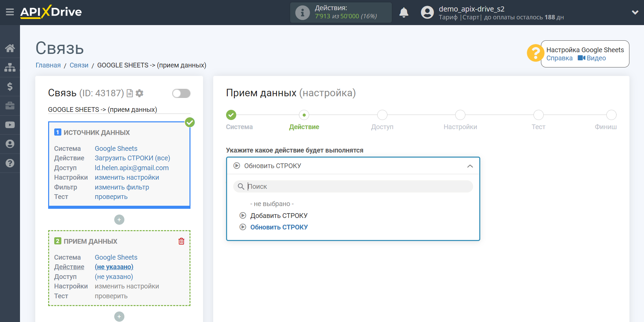Go to Настройки step

tap(460, 115)
